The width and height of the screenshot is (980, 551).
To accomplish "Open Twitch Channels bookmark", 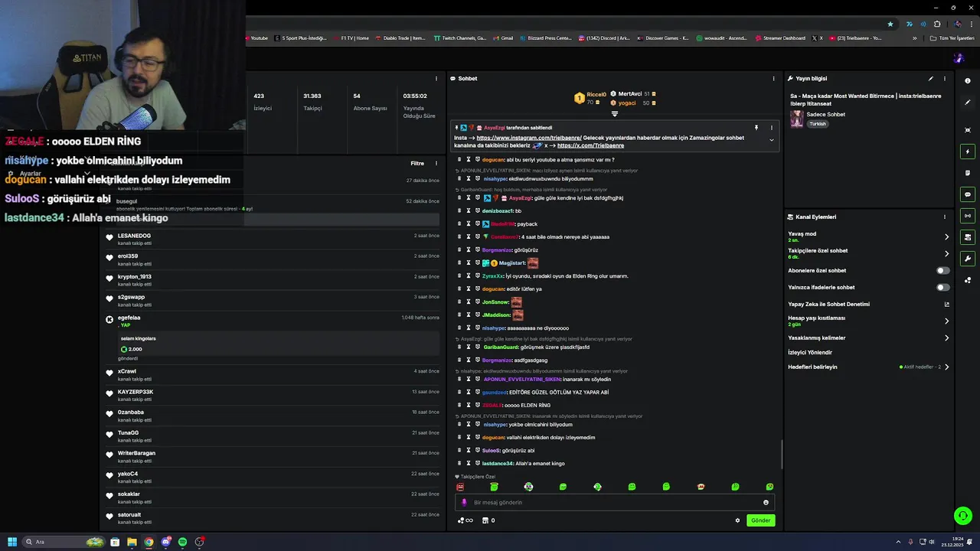I will pyautogui.click(x=459, y=38).
